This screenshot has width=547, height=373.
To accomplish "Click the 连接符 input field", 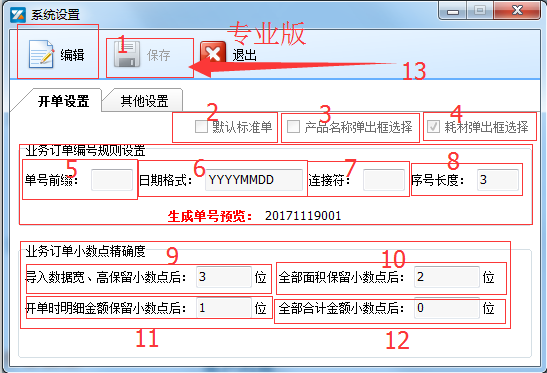I will click(384, 180).
